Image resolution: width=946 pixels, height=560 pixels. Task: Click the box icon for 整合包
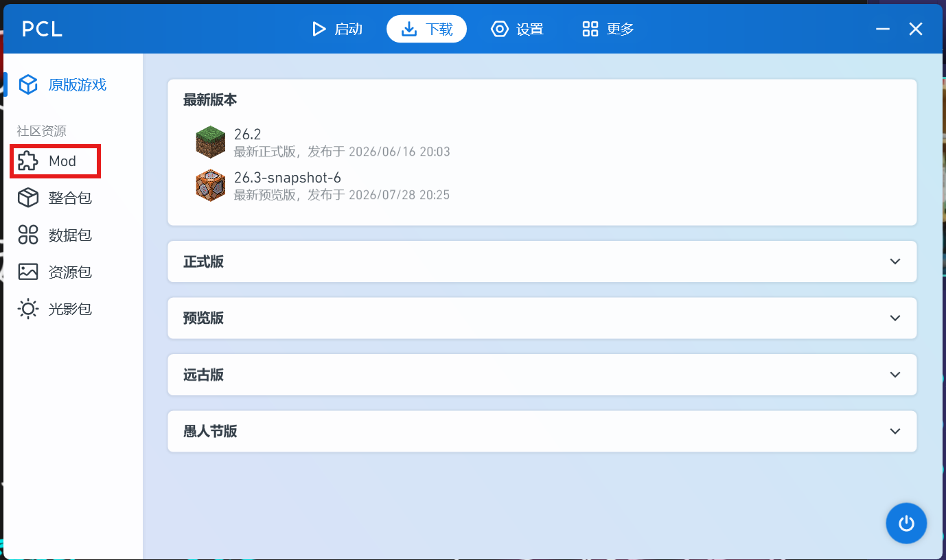(28, 198)
